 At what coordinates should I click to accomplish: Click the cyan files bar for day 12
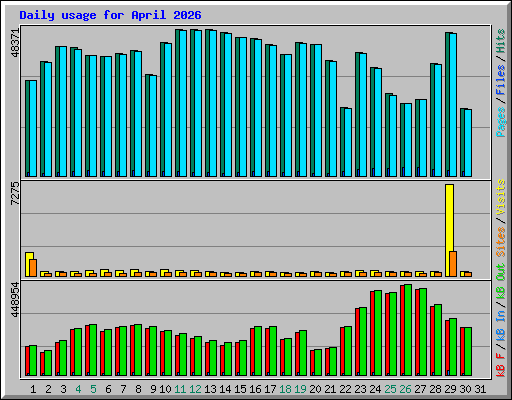pyautogui.click(x=198, y=103)
